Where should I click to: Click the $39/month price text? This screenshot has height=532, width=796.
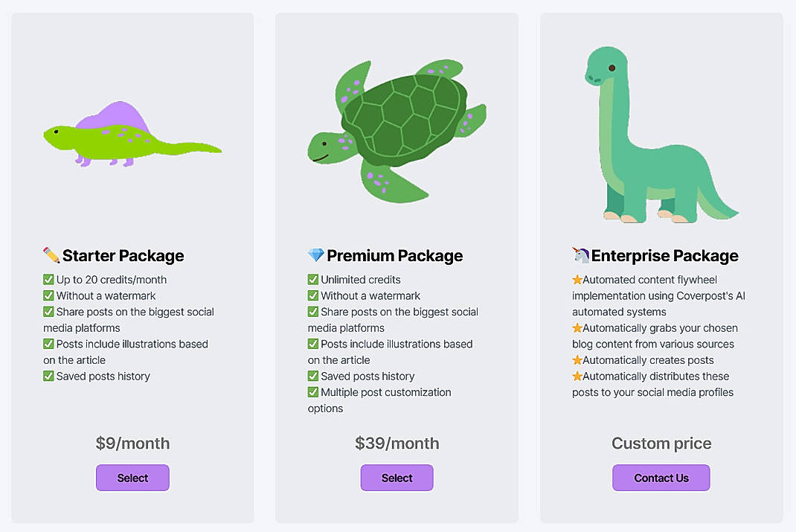click(397, 443)
